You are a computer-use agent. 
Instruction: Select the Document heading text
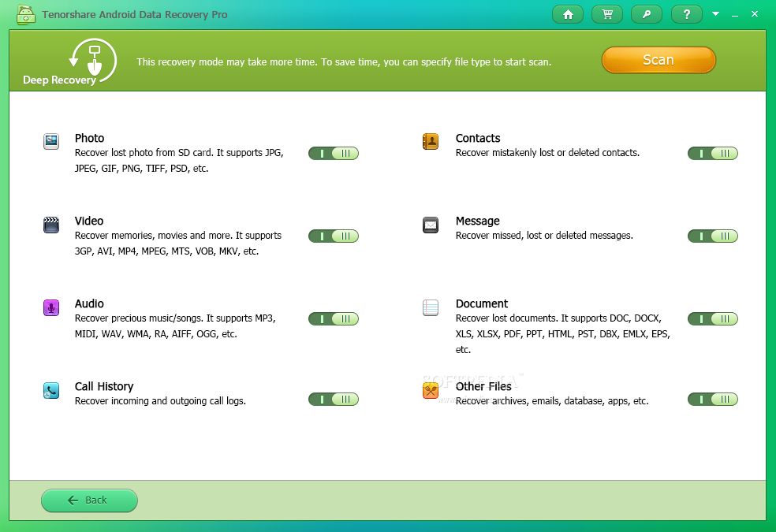click(x=482, y=303)
